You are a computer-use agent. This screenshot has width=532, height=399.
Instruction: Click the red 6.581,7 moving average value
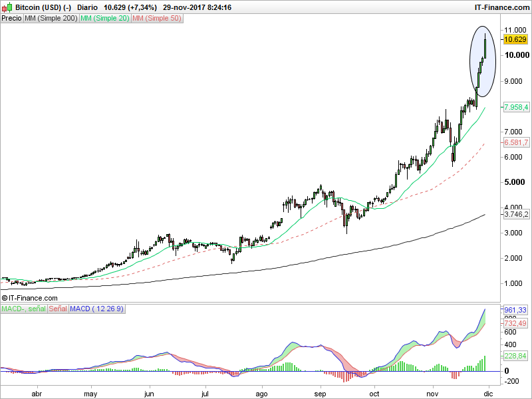(516, 142)
